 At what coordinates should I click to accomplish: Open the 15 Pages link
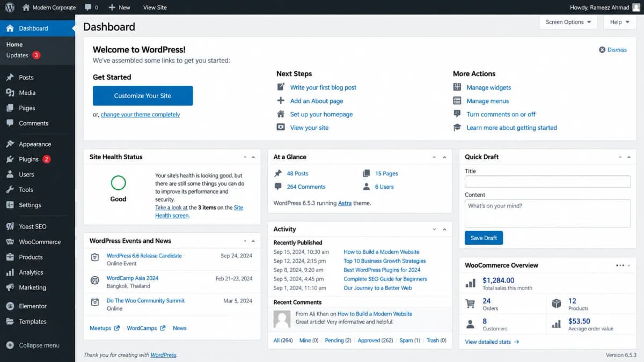pyautogui.click(x=386, y=173)
